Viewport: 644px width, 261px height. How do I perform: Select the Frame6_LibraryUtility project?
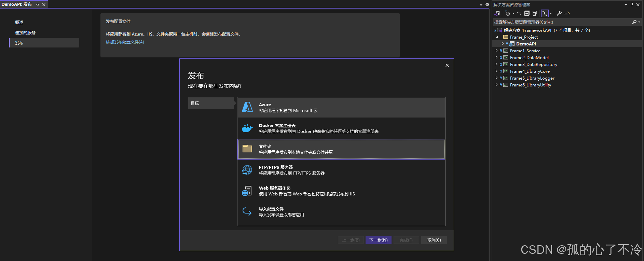coord(531,85)
